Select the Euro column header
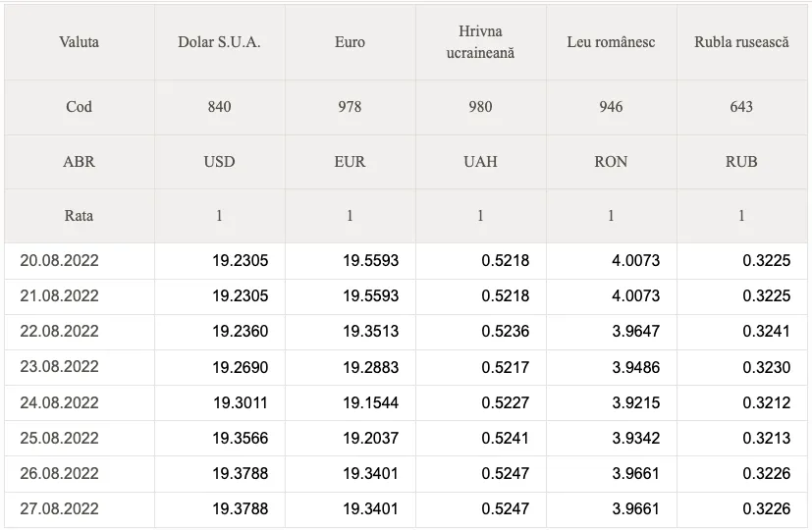 (350, 42)
